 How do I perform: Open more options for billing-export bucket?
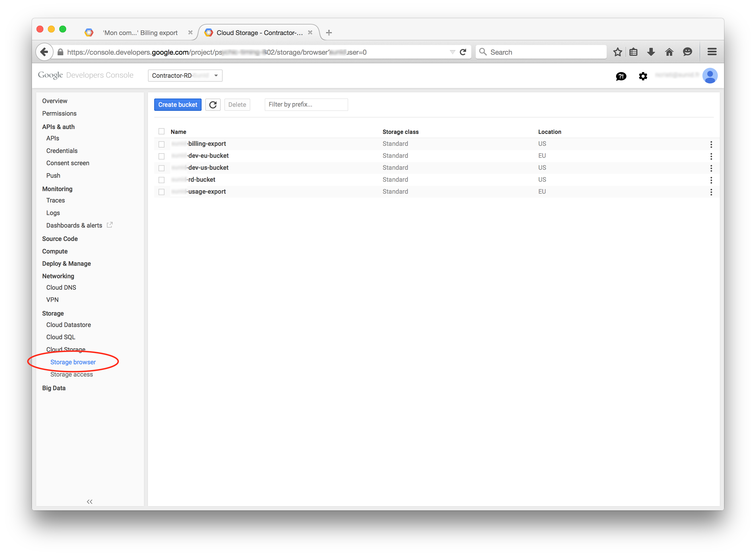pos(711,144)
